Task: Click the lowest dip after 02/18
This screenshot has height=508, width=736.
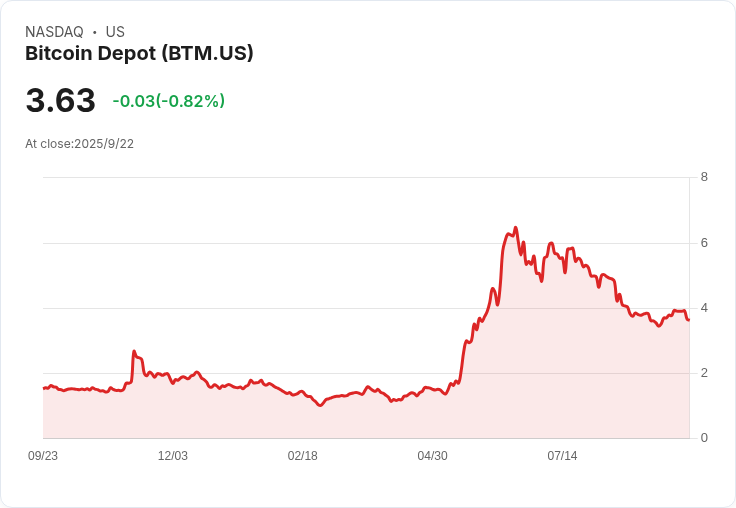Action: click(320, 405)
